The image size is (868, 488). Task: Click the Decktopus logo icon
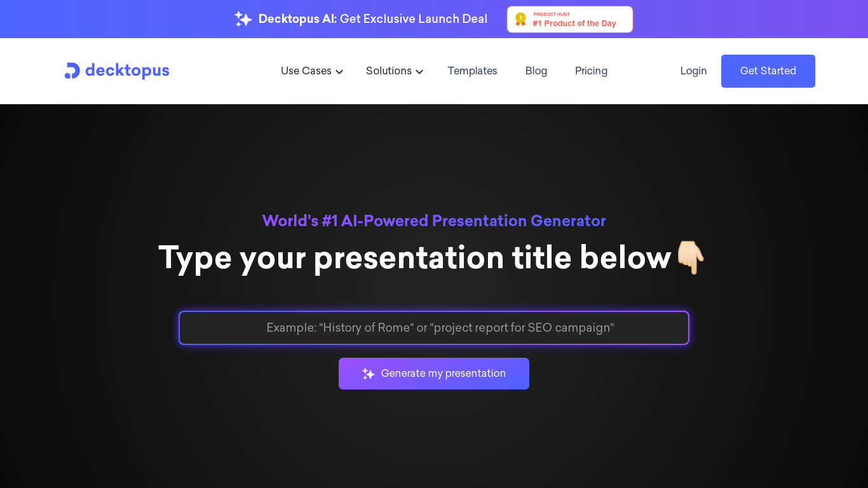[72, 71]
